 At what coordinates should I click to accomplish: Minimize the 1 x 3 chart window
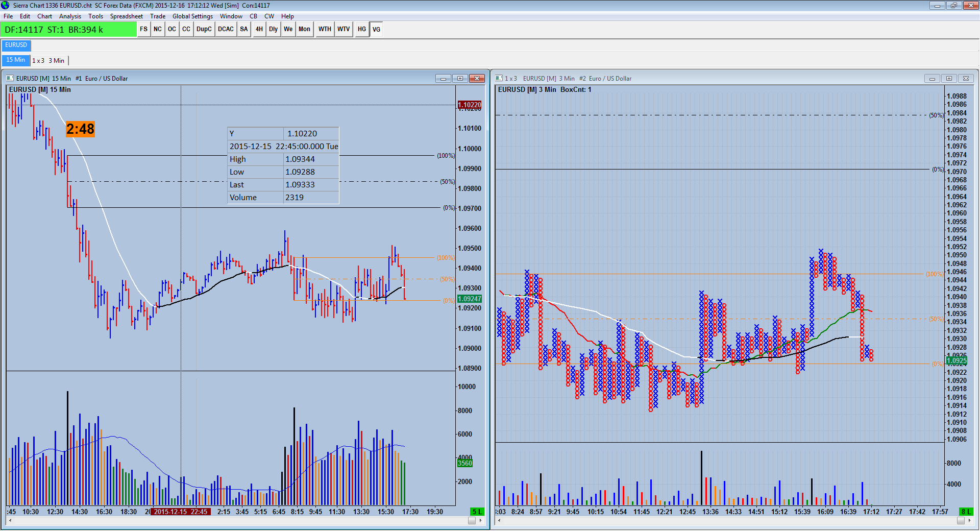coord(932,78)
